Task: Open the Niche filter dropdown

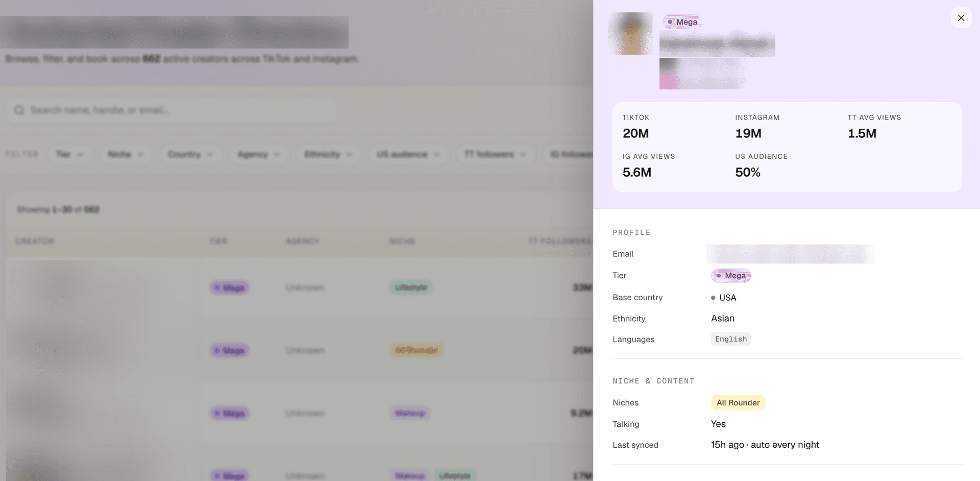Action: coord(126,154)
